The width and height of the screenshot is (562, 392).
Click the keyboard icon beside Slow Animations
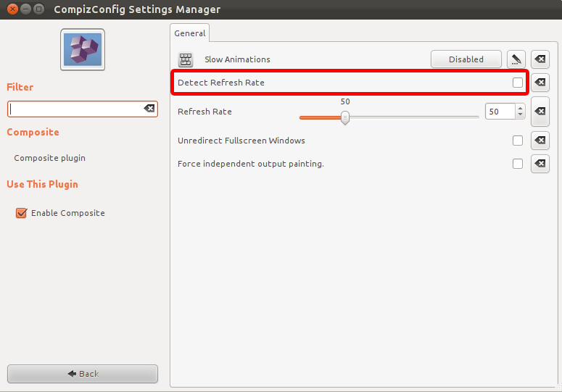tap(186, 59)
